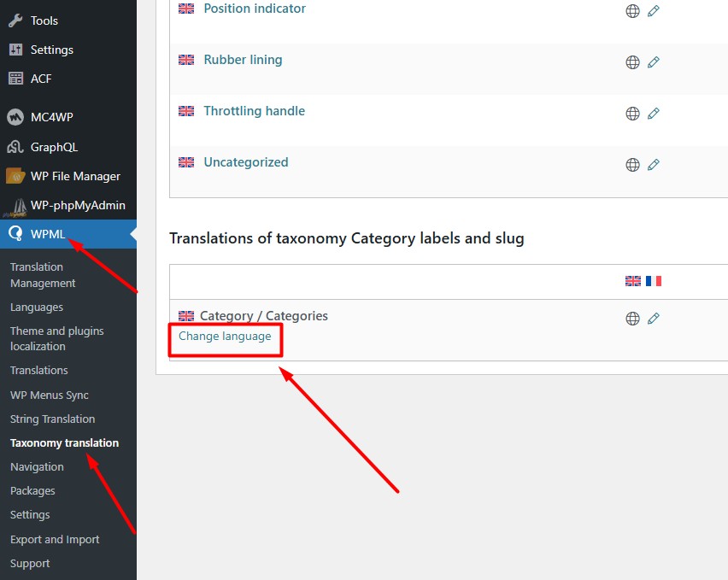Open the Uncategorized term link
The image size is (728, 580).
pyautogui.click(x=246, y=162)
